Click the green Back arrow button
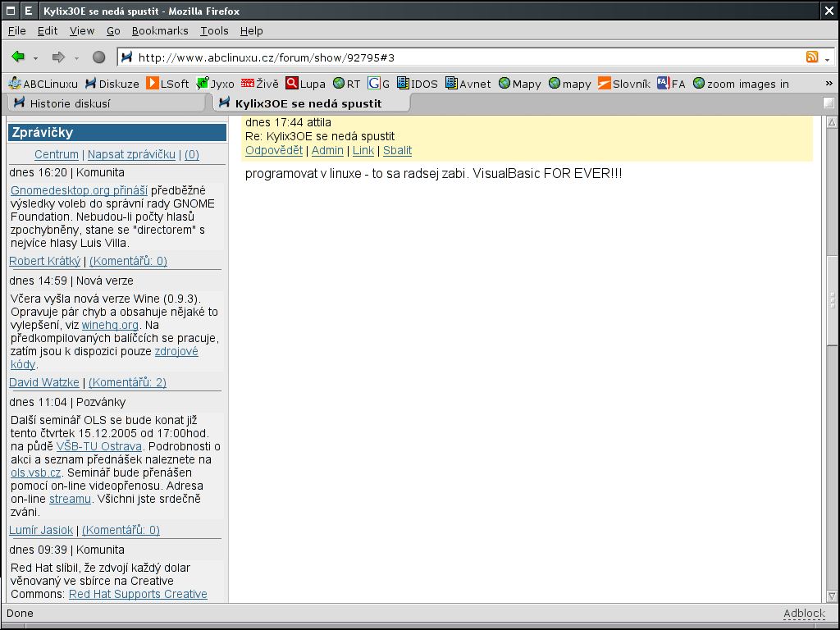 [x=18, y=57]
